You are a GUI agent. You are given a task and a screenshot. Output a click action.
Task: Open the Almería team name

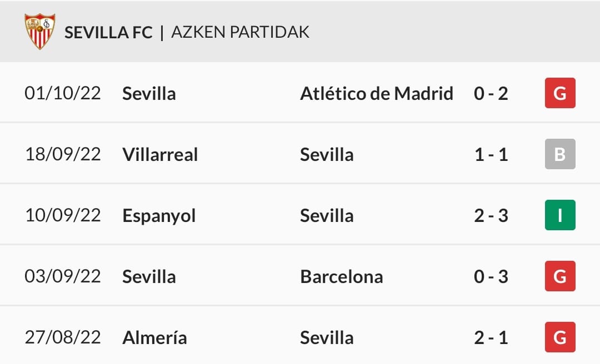pos(154,337)
